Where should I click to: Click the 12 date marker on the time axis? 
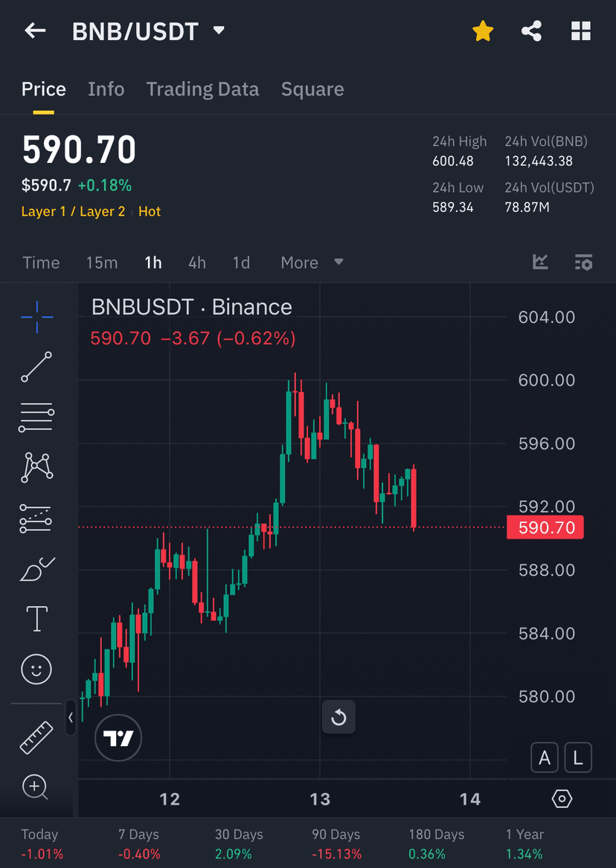coord(170,799)
